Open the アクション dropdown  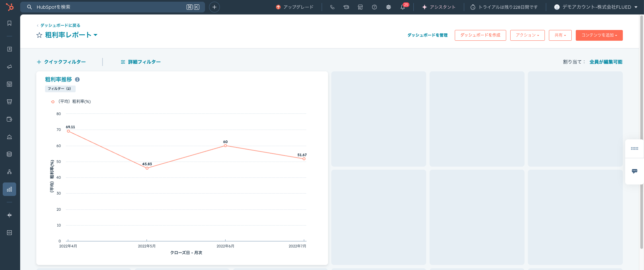[527, 35]
